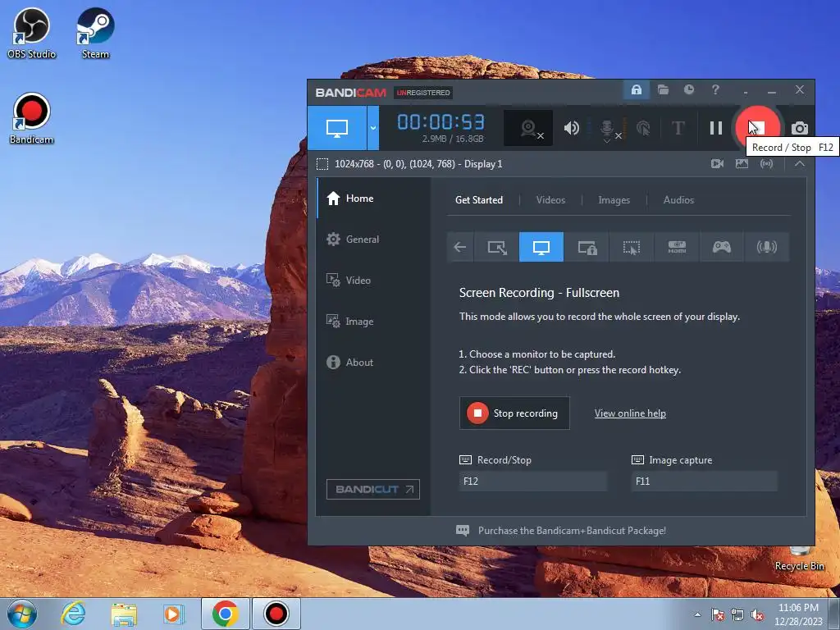Select around mouse recording mode icon

[632, 247]
